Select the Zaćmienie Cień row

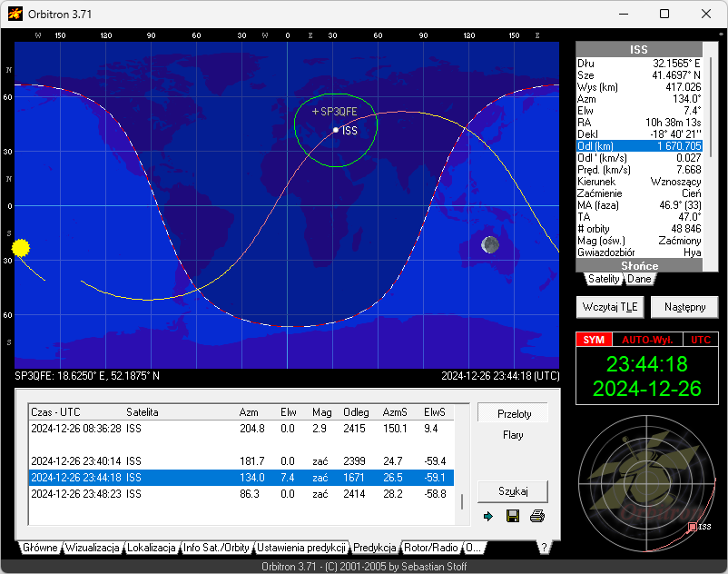(x=639, y=193)
